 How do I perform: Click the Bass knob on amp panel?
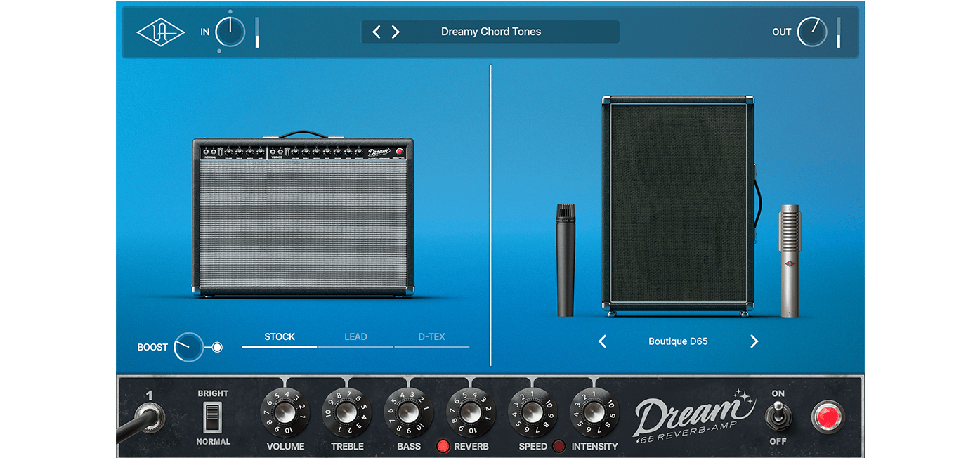tap(409, 412)
